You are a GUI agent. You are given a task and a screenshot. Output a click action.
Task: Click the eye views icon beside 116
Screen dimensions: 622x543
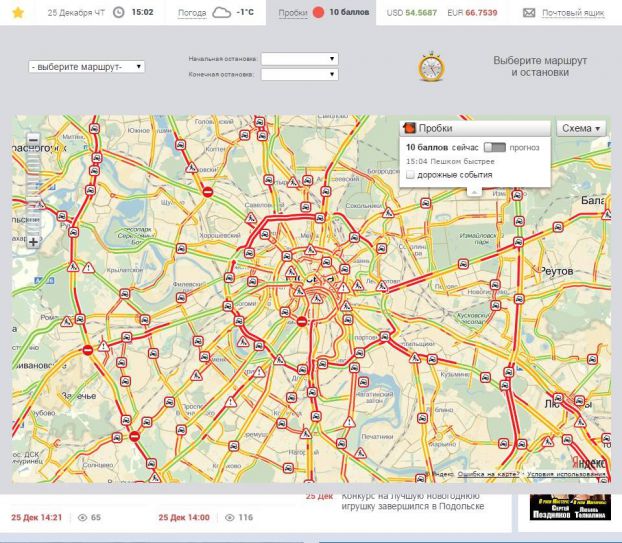pos(230,517)
